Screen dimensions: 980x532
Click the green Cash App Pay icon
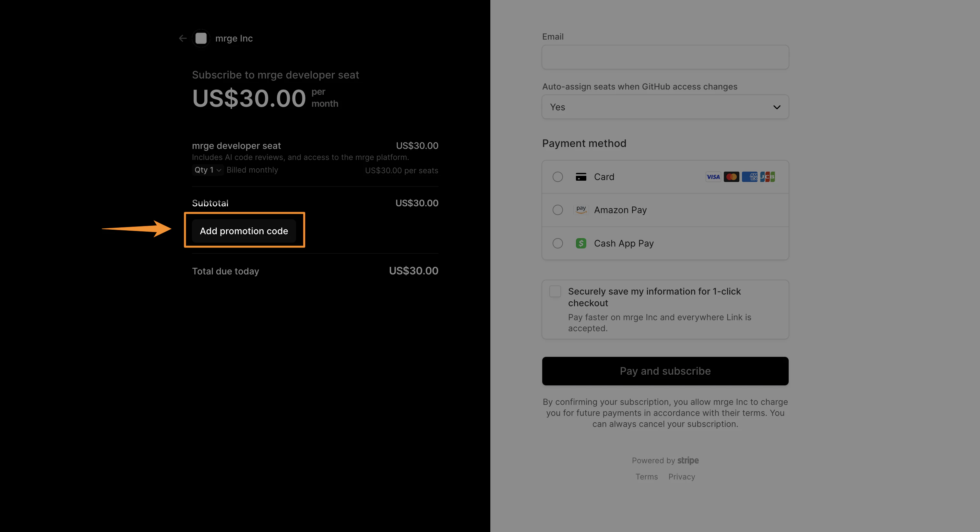pyautogui.click(x=581, y=243)
